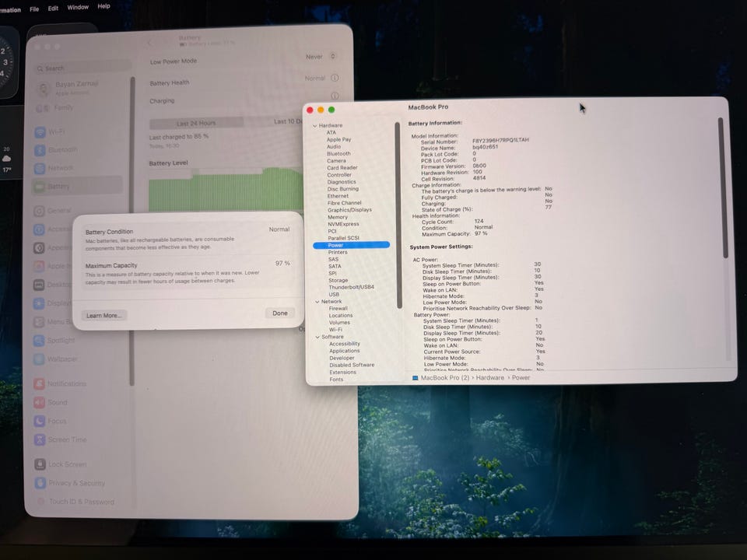Open Network icon in Settings sidebar
This screenshot has height=560, width=747.
[x=40, y=168]
